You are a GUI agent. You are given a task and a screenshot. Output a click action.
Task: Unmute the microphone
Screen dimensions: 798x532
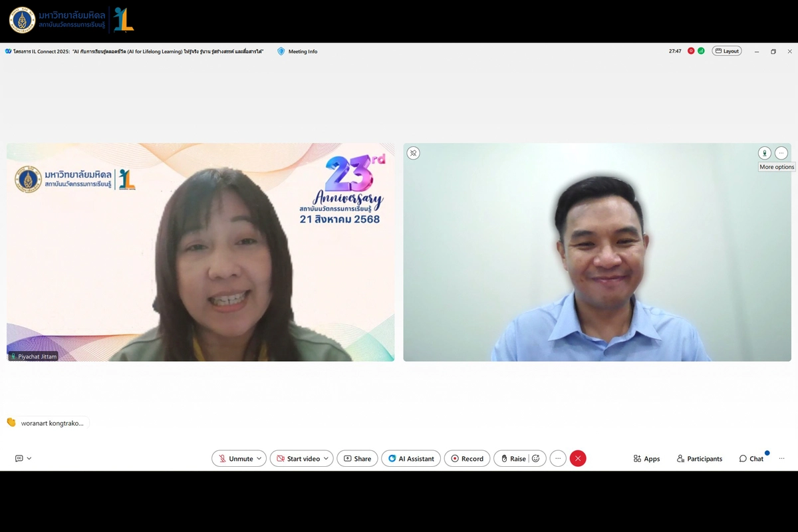click(235, 459)
